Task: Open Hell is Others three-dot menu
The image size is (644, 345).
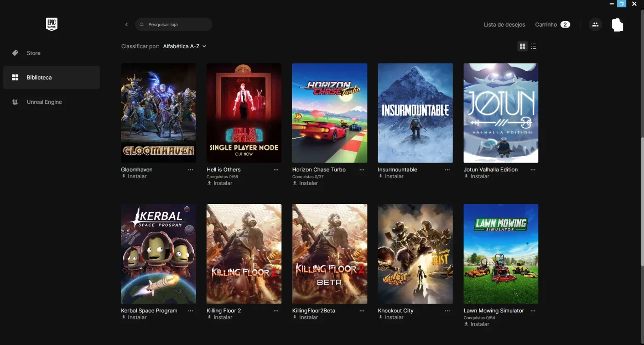Action: coord(276,170)
